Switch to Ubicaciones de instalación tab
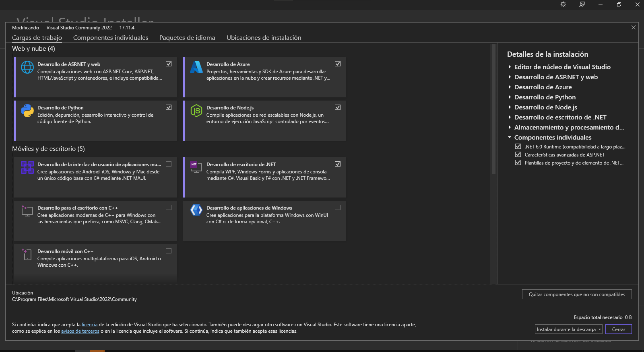The image size is (644, 352). pos(264,37)
